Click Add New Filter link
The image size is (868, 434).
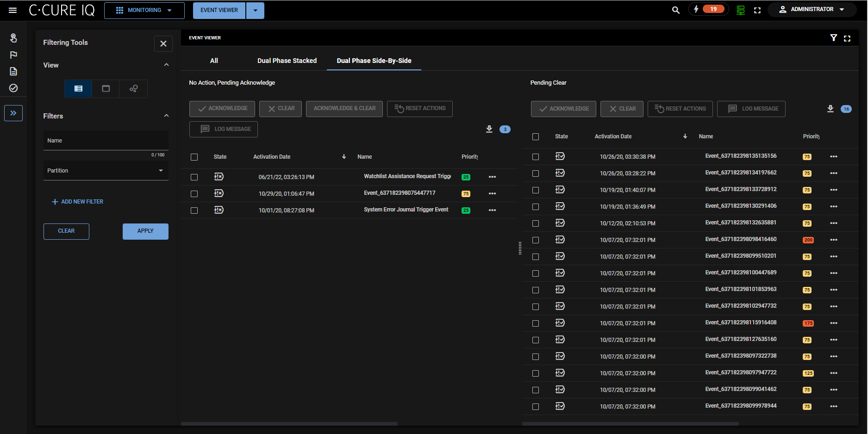pos(78,202)
